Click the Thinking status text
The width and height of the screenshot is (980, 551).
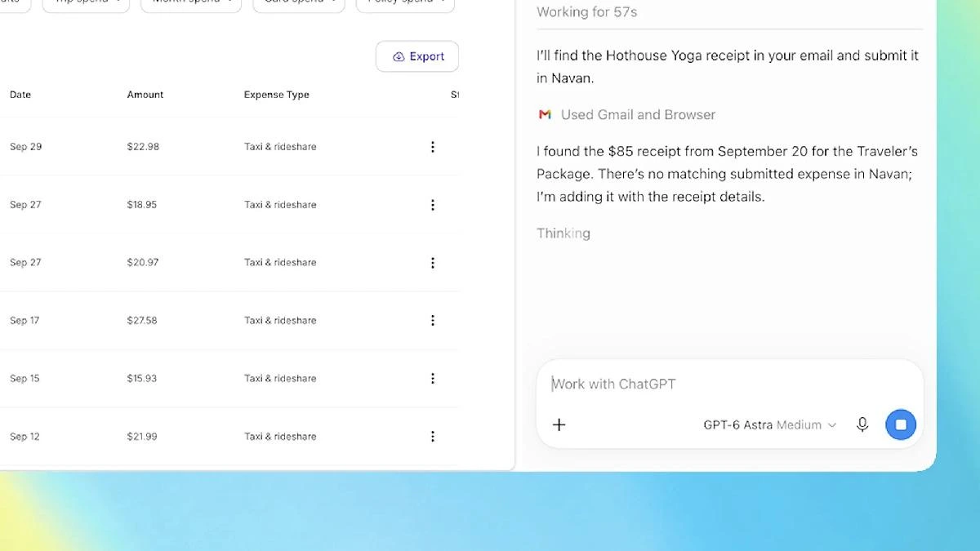pos(563,233)
